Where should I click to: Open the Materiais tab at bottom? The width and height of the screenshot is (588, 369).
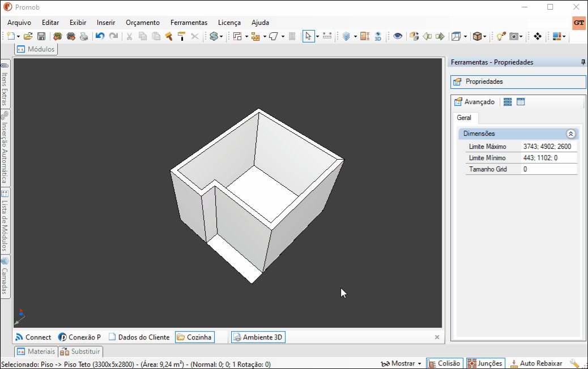tap(36, 351)
